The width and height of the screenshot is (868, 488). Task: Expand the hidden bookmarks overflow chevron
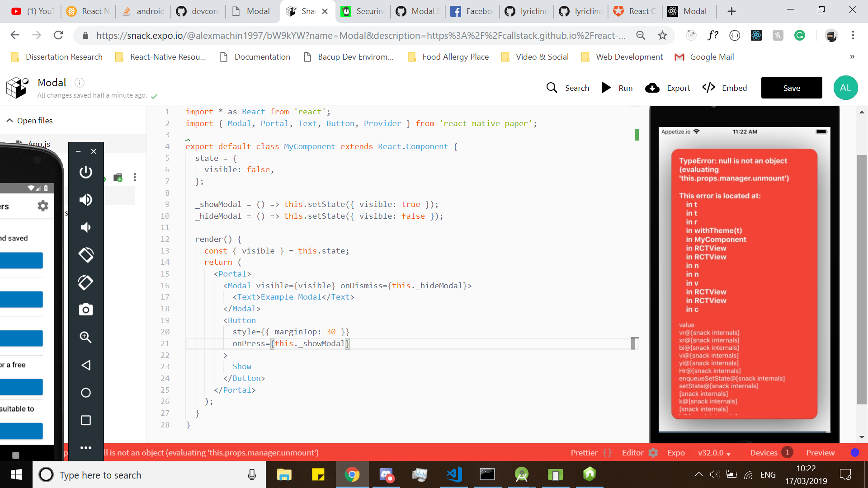pyautogui.click(x=852, y=56)
